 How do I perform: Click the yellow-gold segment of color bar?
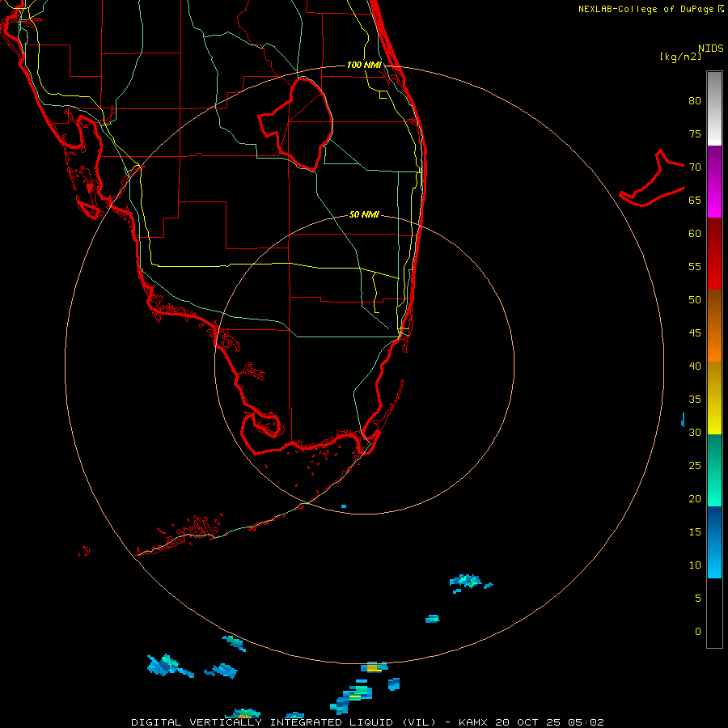pos(714,398)
